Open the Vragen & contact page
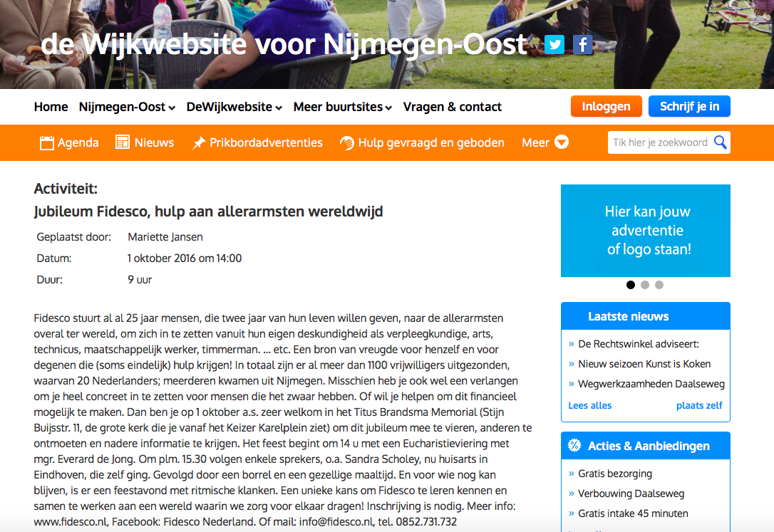Image resolution: width=774 pixels, height=532 pixels. [x=452, y=107]
